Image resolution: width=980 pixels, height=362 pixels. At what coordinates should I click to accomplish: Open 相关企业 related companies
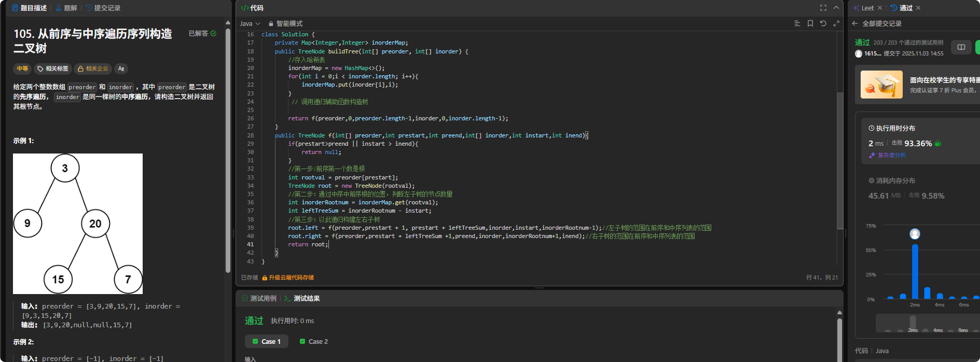click(93, 68)
